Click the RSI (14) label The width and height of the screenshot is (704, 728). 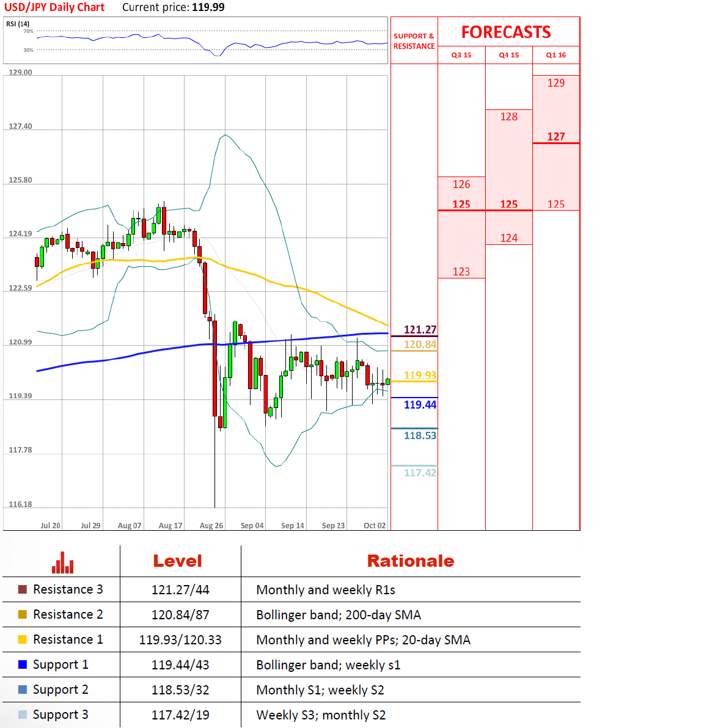pos(18,24)
